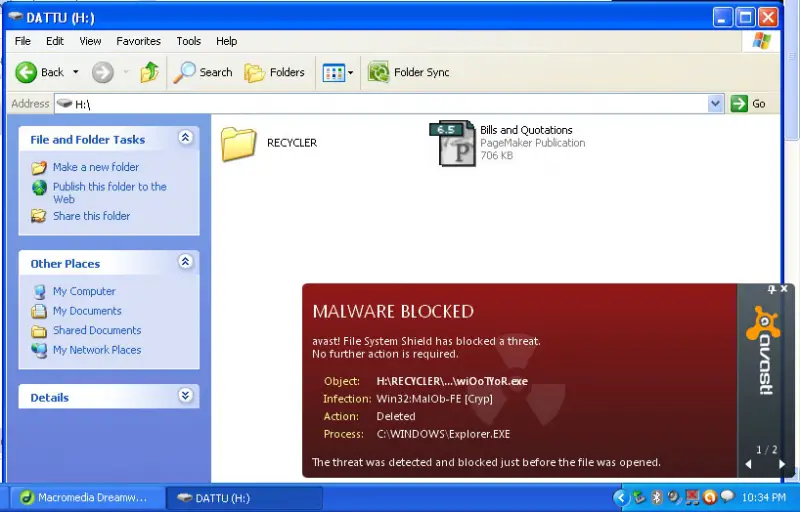Open Forward history dropdown arrow
This screenshot has height=512, width=800.
126,72
